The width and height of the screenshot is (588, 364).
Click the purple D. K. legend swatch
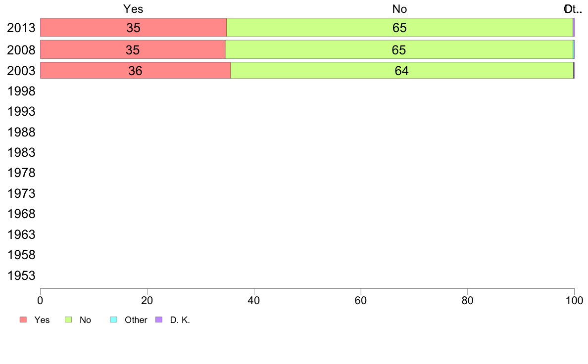(159, 320)
